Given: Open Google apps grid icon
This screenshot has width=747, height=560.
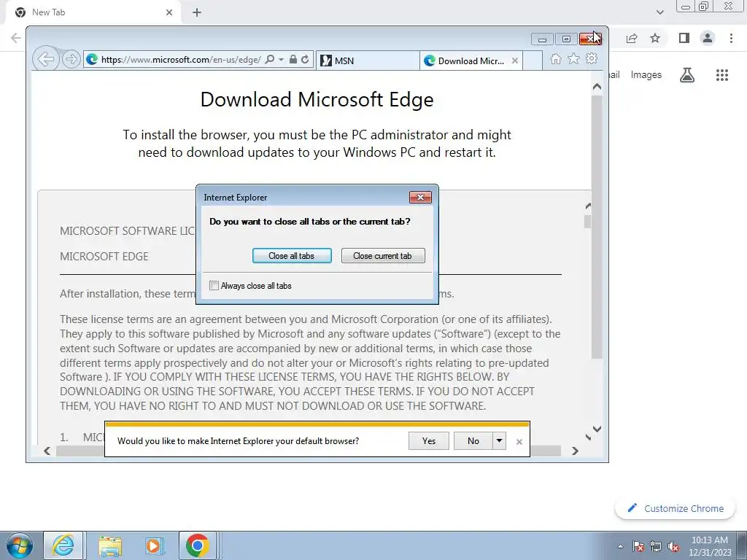Looking at the screenshot, I should pos(722,75).
